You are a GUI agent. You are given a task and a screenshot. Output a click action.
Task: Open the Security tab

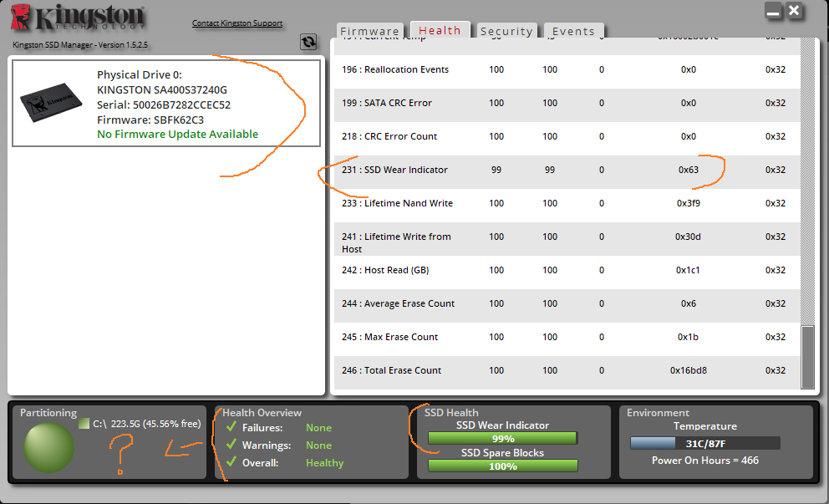coord(506,31)
